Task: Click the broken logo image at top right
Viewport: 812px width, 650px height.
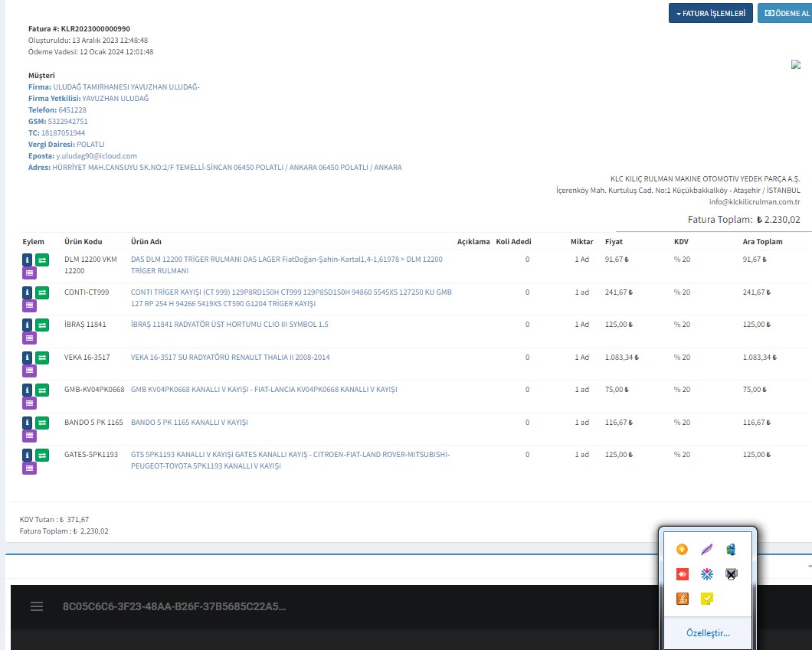Action: click(795, 65)
